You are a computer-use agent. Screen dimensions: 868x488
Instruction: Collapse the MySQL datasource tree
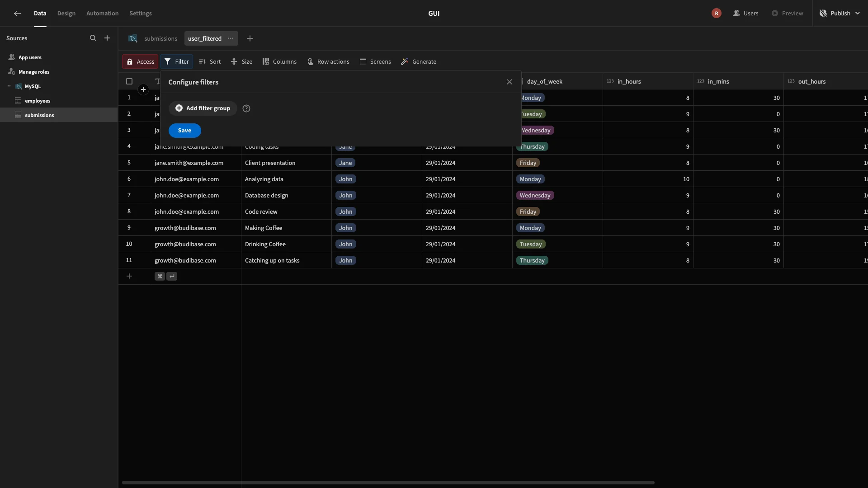point(9,86)
